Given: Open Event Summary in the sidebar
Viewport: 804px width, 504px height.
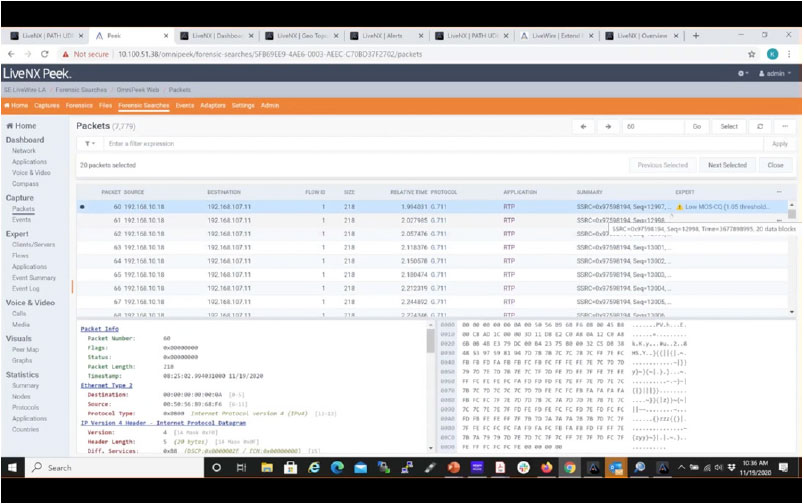Looking at the screenshot, I should (x=32, y=277).
